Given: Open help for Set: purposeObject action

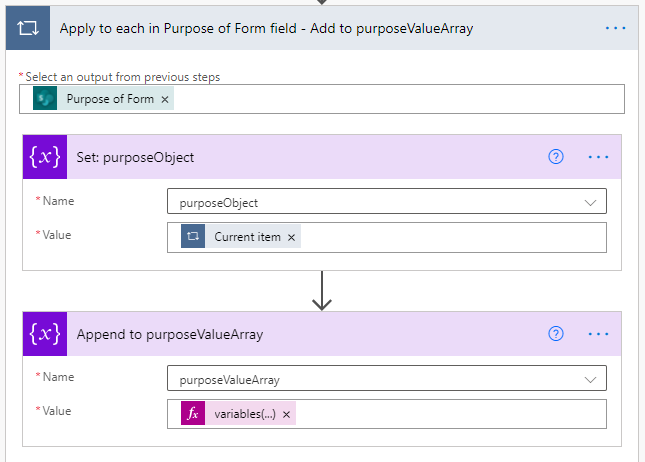Looking at the screenshot, I should 556,157.
